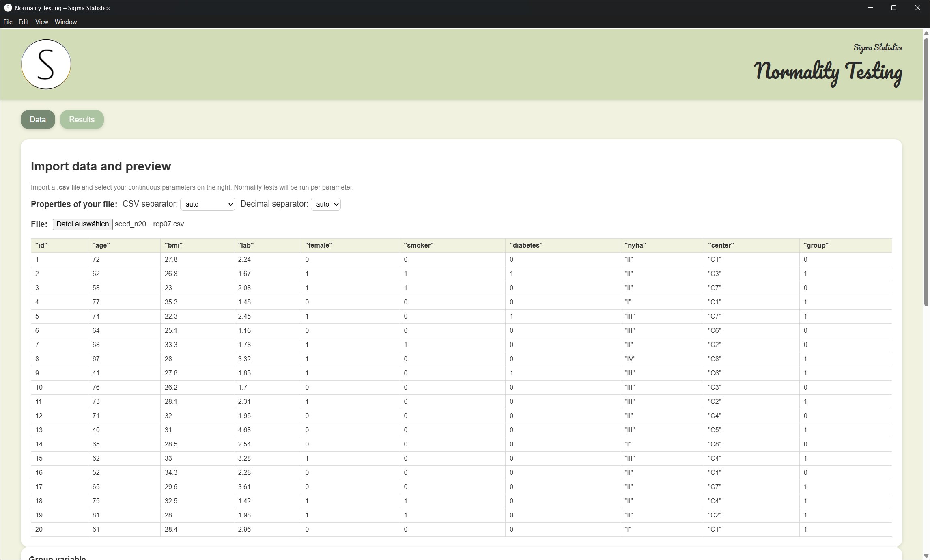The image size is (930, 560).
Task: Switch to the Data tab
Action: pos(38,119)
